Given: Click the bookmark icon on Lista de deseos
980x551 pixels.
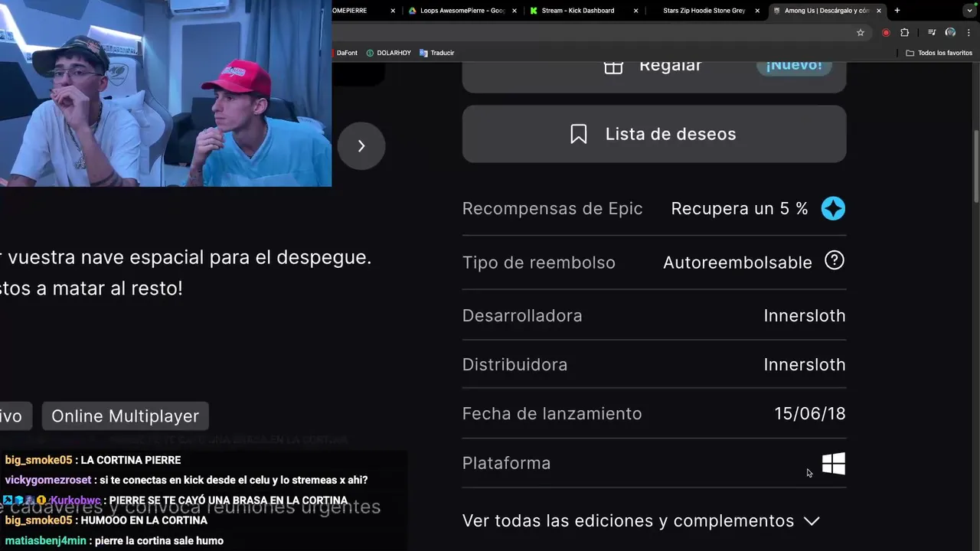Looking at the screenshot, I should 579,134.
